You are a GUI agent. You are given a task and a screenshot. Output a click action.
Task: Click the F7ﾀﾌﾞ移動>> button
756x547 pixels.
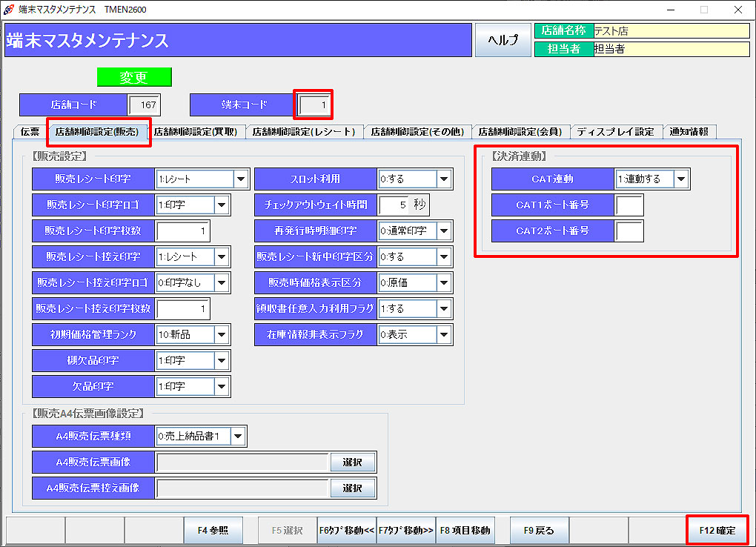406,531
